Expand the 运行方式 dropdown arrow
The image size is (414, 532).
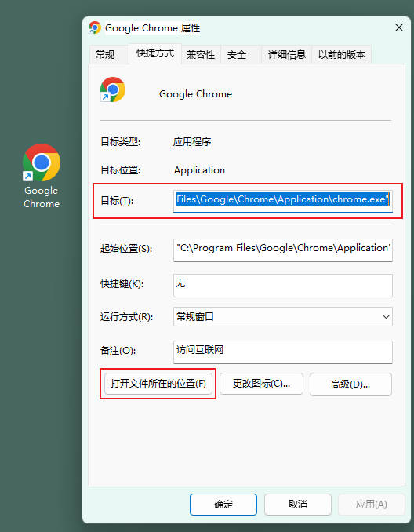[386, 316]
